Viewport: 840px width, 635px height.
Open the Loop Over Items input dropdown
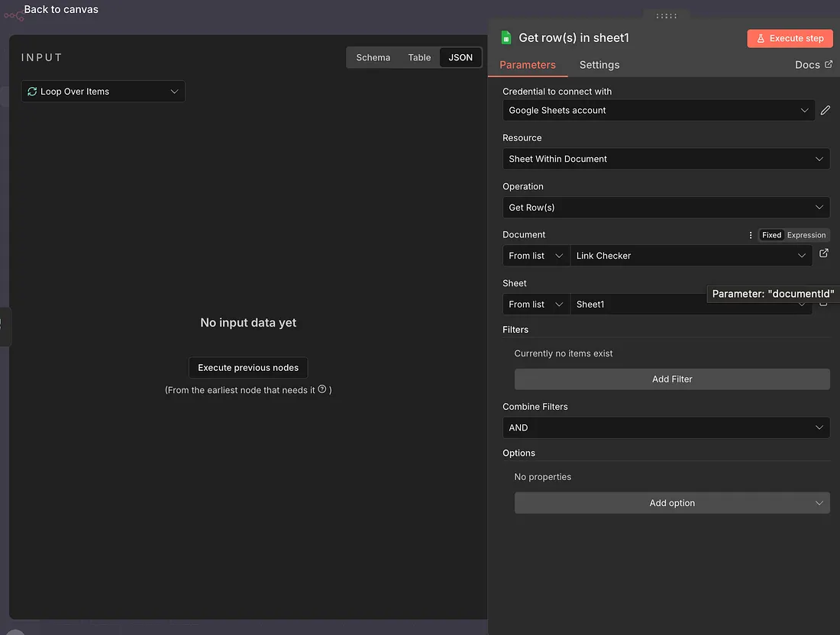(x=103, y=92)
